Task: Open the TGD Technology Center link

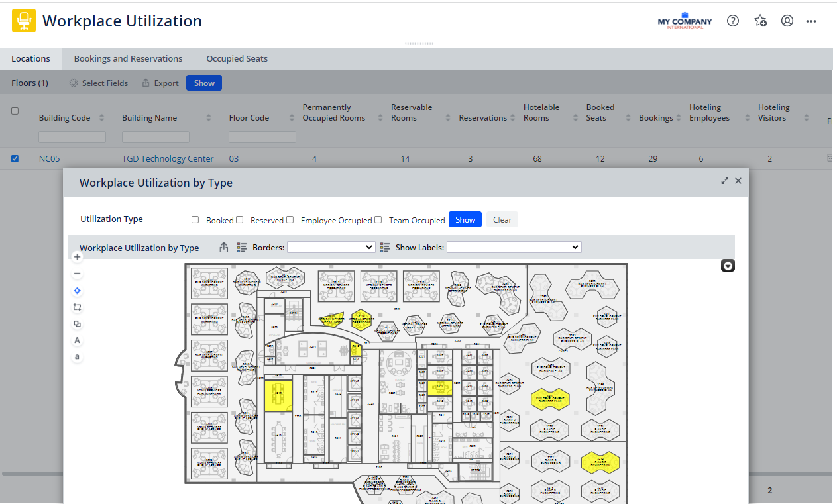Action: 168,158
